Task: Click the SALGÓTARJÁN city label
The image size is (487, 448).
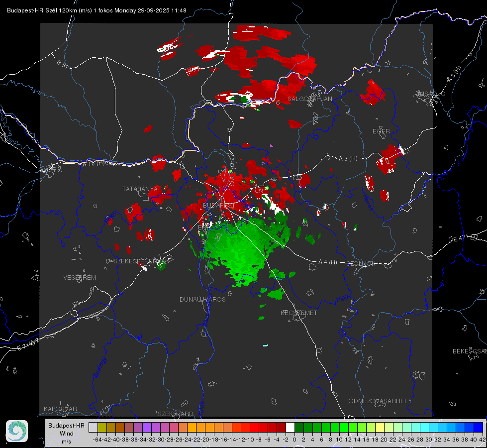Action: pyautogui.click(x=309, y=99)
